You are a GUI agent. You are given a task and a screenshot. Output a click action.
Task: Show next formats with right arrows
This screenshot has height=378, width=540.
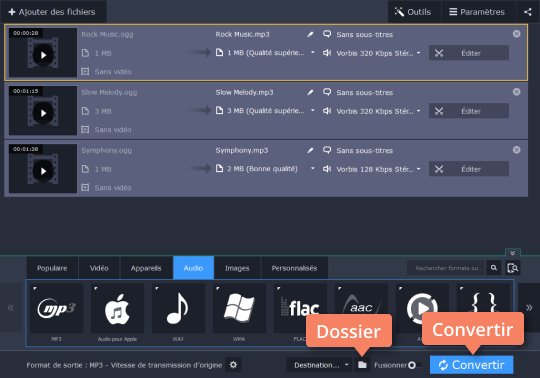point(529,307)
